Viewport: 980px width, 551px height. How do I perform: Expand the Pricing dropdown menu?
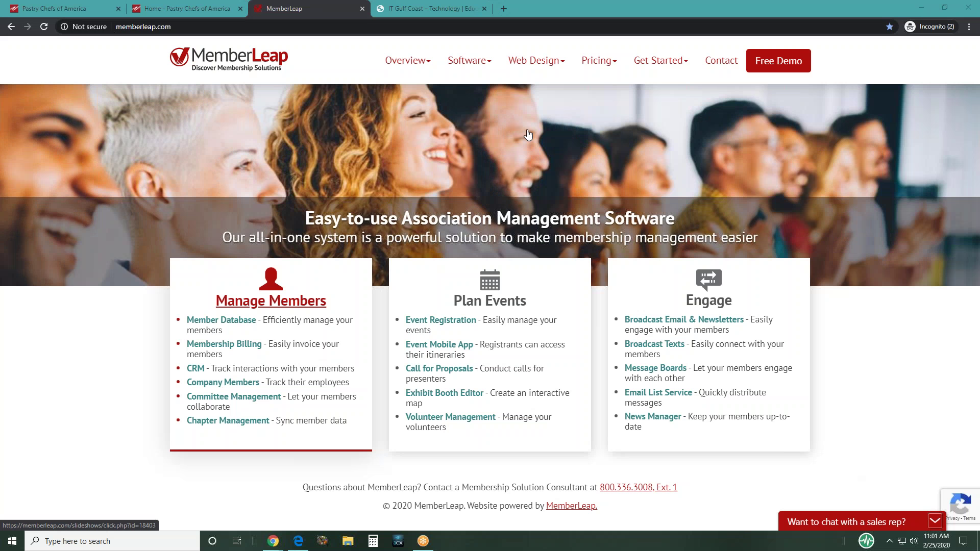tap(599, 61)
